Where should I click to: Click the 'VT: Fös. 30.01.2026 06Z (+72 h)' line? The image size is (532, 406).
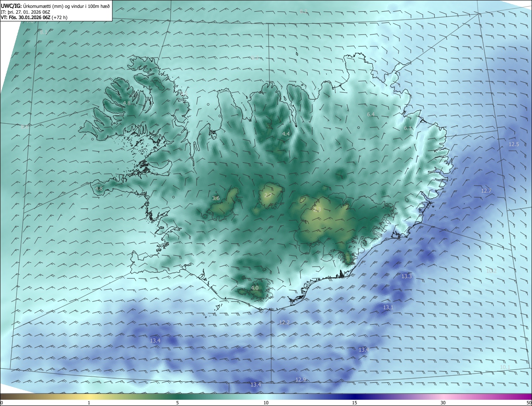point(34,17)
